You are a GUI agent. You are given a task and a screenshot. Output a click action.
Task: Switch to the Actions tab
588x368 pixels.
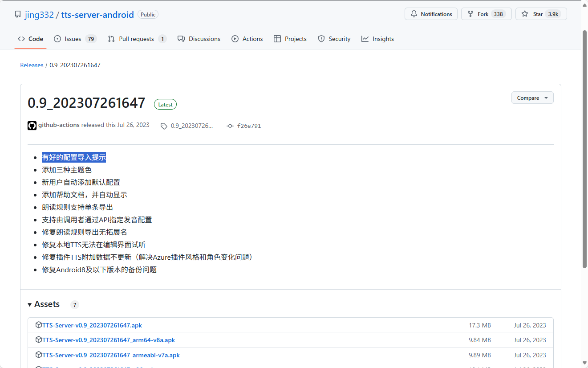[x=247, y=39]
